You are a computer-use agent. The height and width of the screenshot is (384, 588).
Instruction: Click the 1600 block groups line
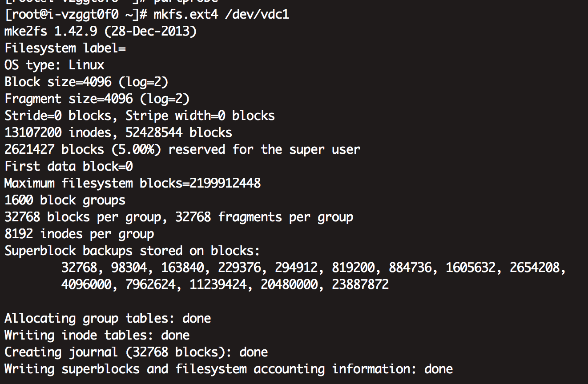tap(65, 200)
